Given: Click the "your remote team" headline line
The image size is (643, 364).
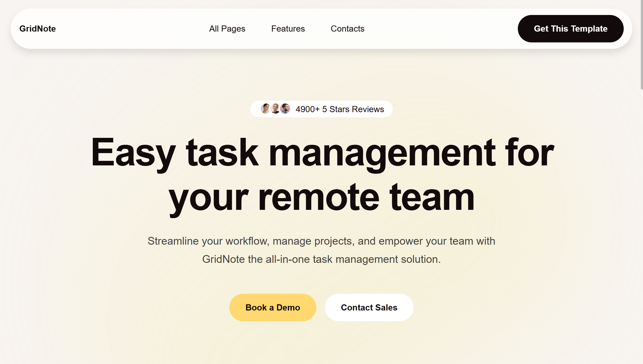Looking at the screenshot, I should [x=322, y=198].
